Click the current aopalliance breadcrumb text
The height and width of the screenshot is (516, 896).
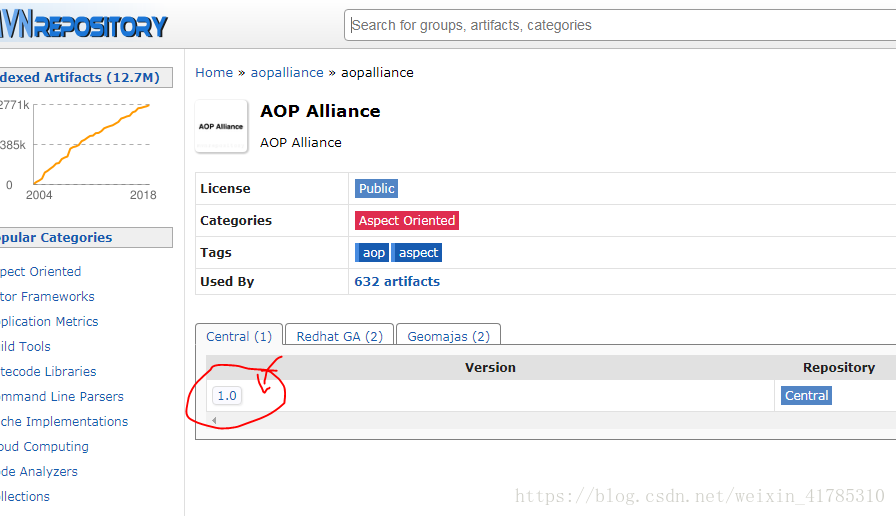(377, 73)
